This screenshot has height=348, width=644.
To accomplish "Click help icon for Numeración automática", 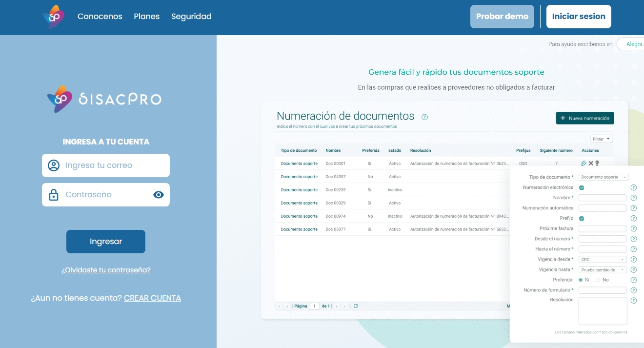I will point(634,208).
